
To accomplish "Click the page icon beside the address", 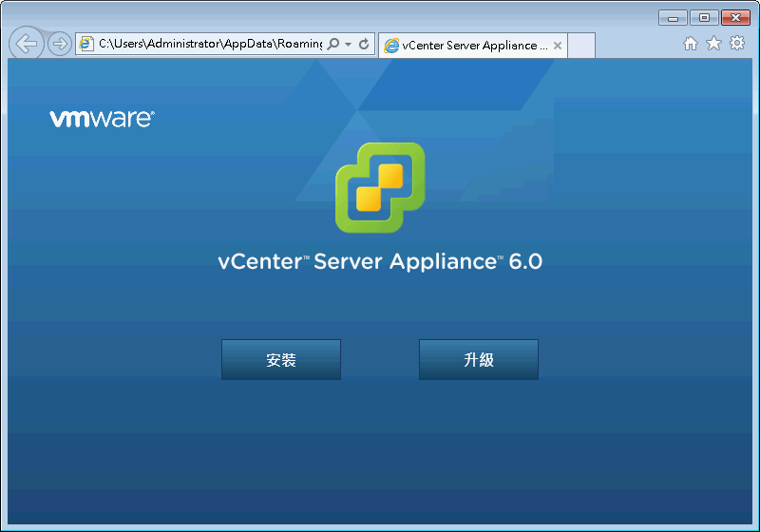I will (x=86, y=44).
